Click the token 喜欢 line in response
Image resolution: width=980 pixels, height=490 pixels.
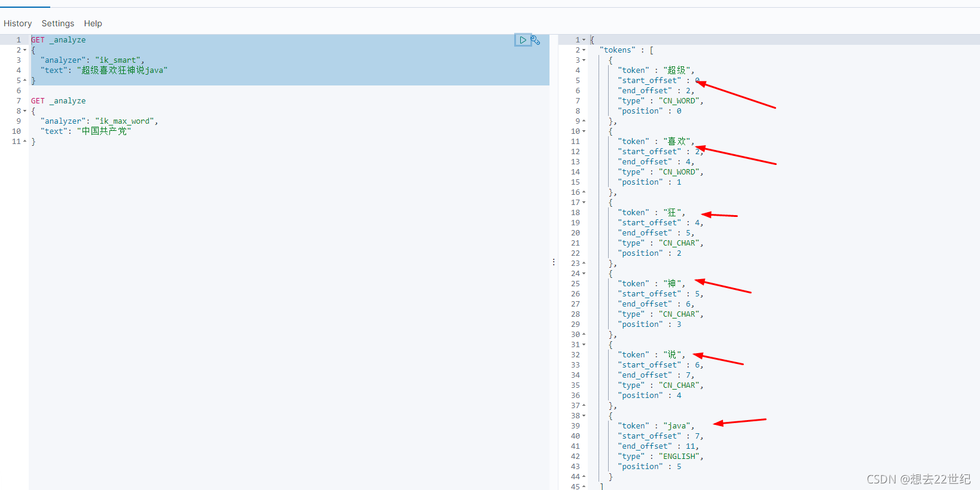pos(656,142)
